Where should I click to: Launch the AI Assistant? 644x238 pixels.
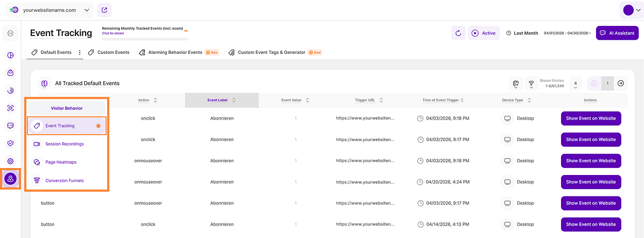point(617,33)
